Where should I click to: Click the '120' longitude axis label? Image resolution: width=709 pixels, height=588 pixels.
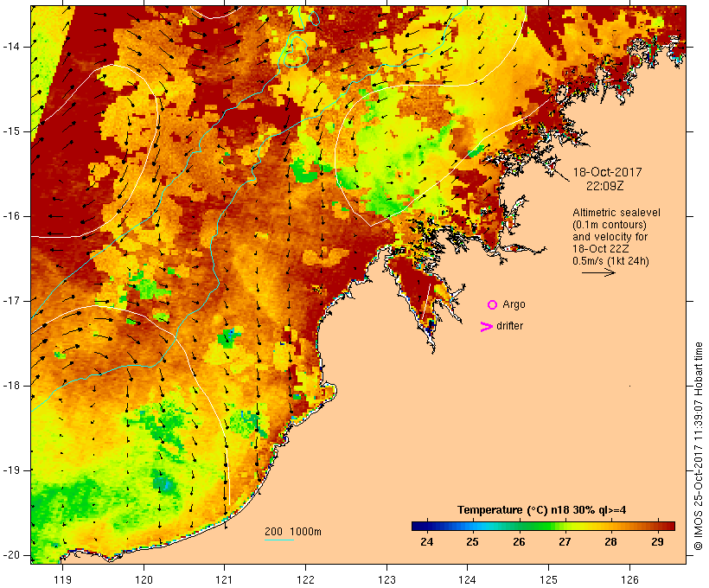(x=144, y=580)
